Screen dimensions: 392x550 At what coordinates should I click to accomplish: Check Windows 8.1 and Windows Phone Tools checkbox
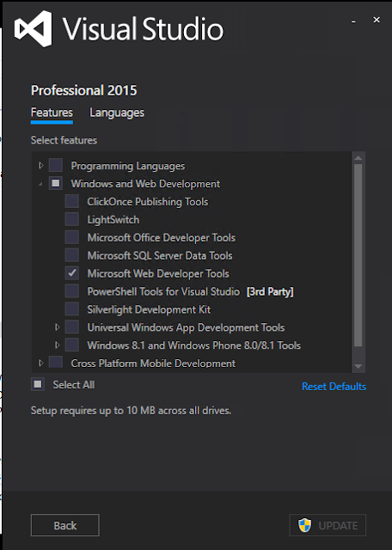click(x=72, y=345)
